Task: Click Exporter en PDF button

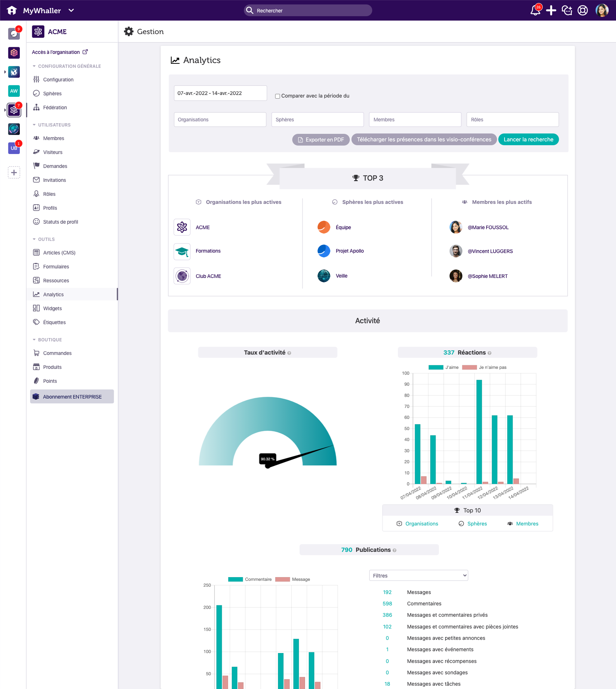Action: (320, 140)
